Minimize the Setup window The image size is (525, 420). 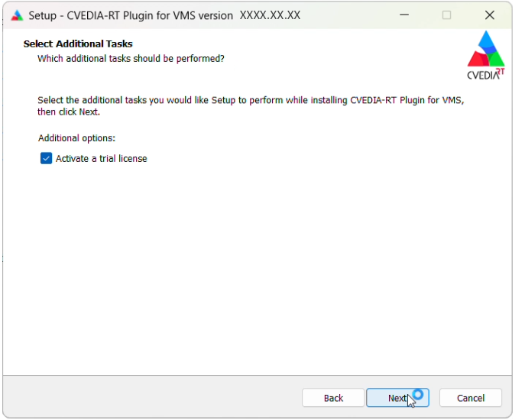(x=404, y=15)
